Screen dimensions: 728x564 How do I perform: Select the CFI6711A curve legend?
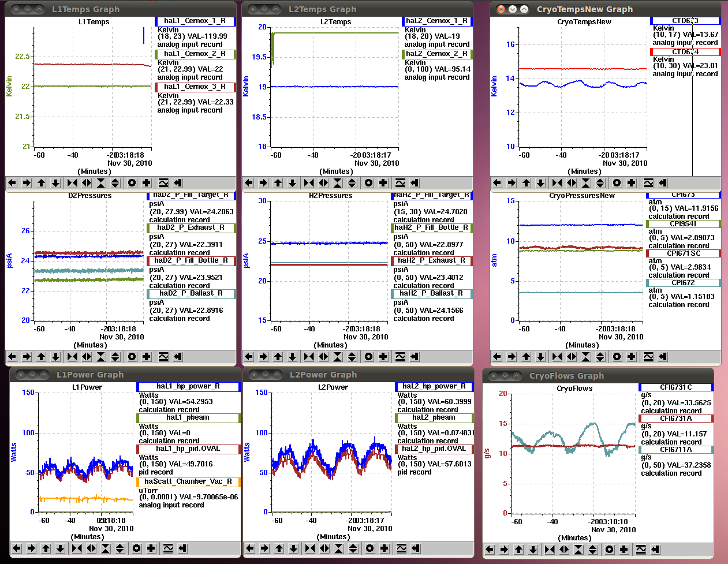click(676, 450)
